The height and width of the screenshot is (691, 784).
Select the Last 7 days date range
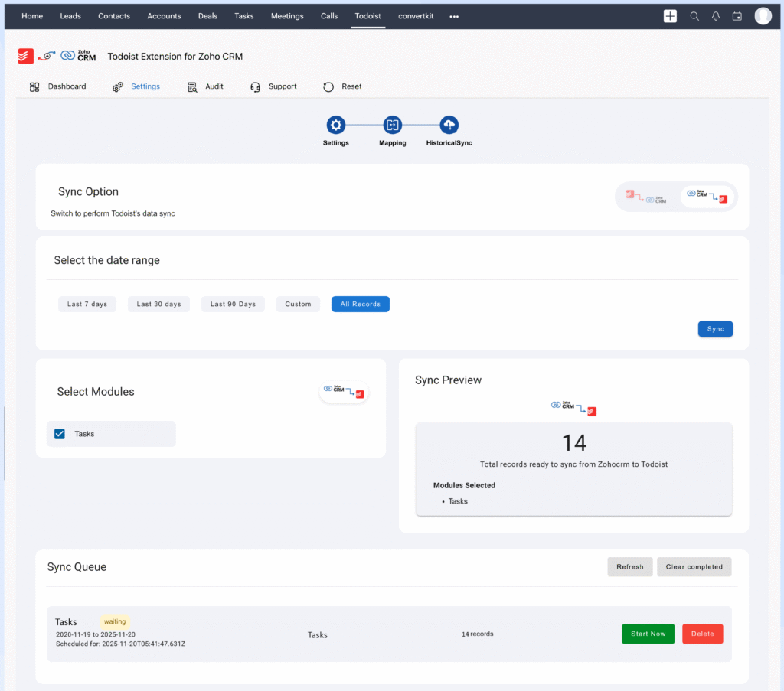pos(87,304)
